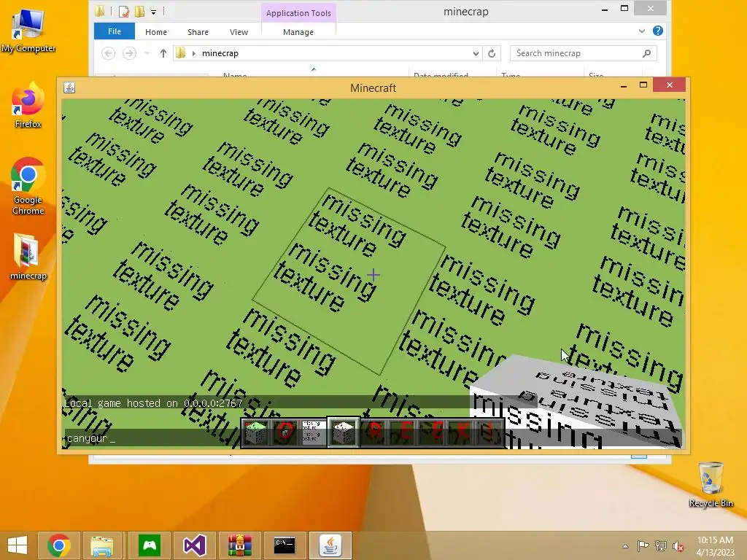This screenshot has height=560, width=747.
Task: Open the minecrap archive on the desktop
Action: pyautogui.click(x=28, y=257)
